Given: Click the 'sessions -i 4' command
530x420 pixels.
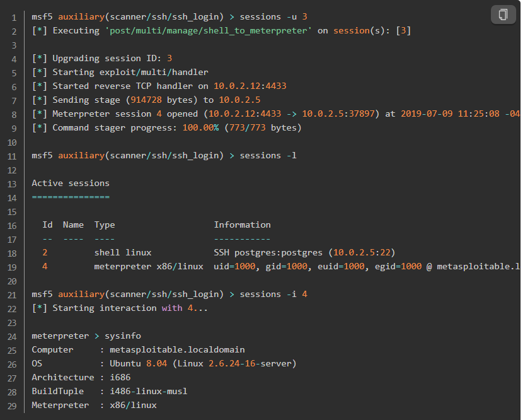Looking at the screenshot, I should (274, 295).
